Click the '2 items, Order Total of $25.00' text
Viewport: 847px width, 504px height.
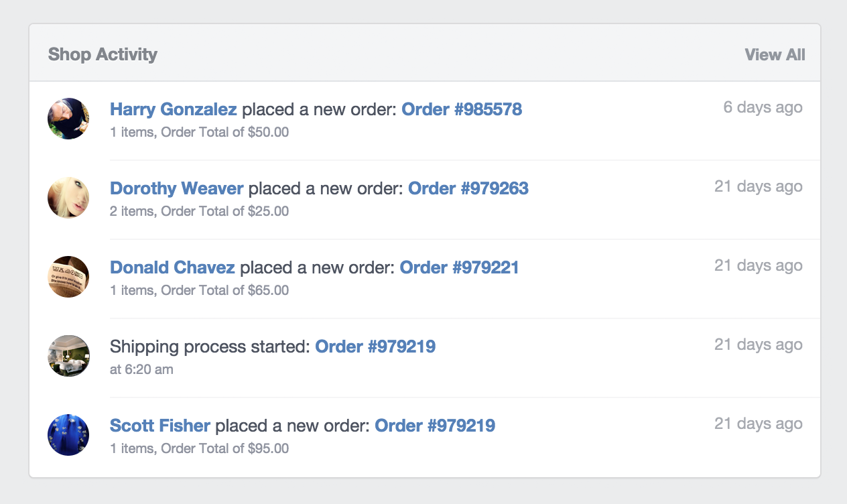[x=199, y=211]
